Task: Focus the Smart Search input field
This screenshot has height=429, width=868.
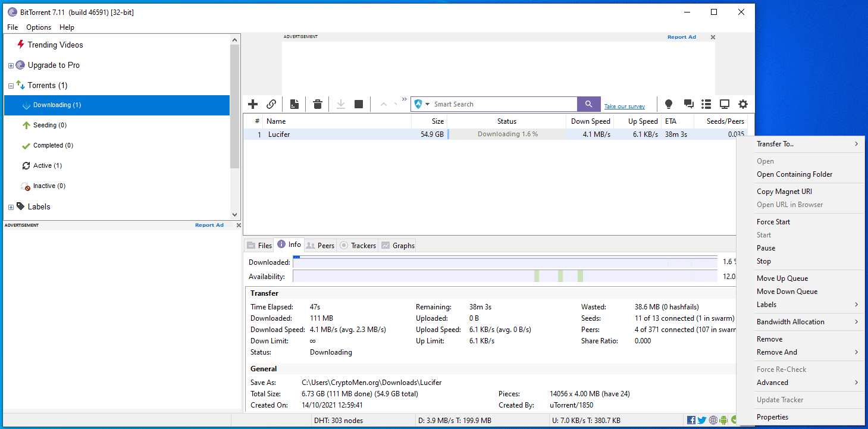Action: pyautogui.click(x=504, y=104)
